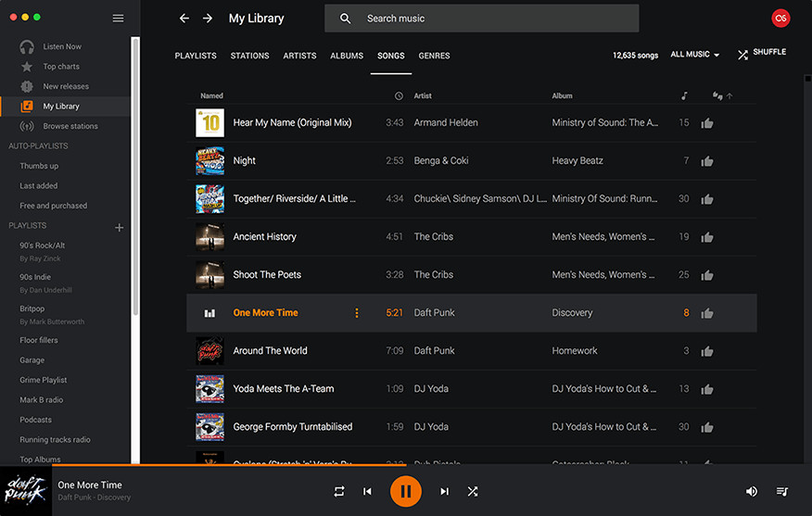Seek on the orange playback progress bar
Screen dimensions: 812x516
point(229,465)
